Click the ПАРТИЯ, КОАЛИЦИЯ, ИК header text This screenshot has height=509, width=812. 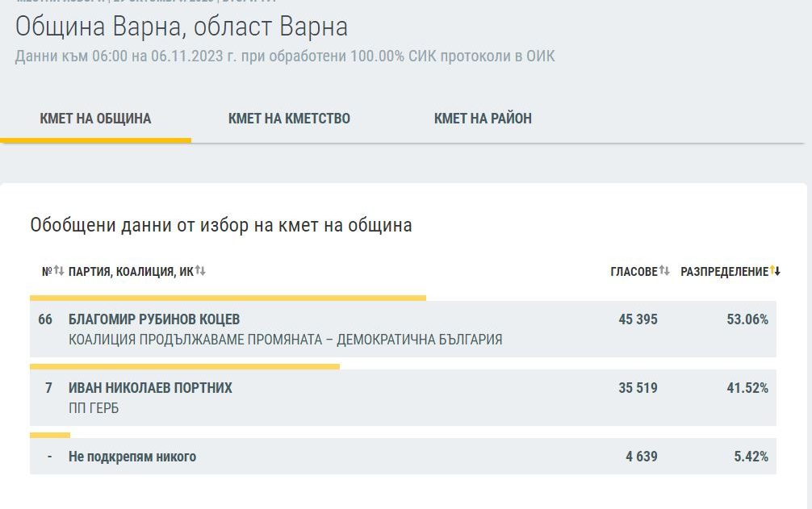coord(131,272)
